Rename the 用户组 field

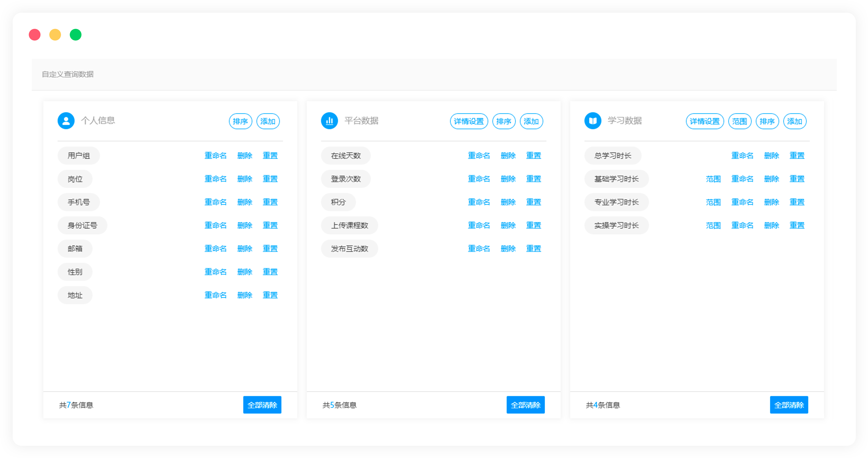point(215,156)
